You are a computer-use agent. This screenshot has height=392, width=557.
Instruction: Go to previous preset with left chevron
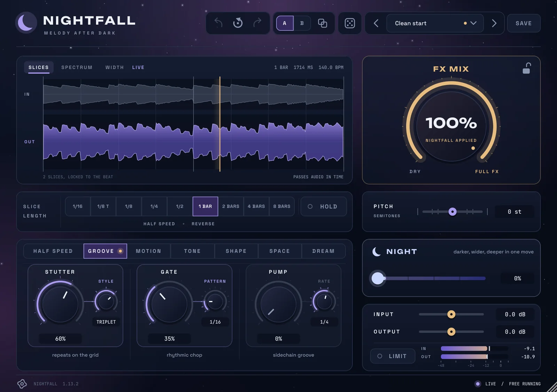click(376, 23)
